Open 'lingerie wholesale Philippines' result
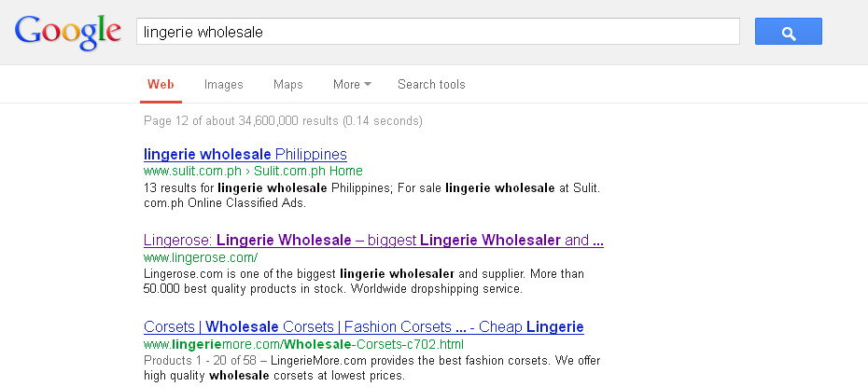 pos(245,154)
